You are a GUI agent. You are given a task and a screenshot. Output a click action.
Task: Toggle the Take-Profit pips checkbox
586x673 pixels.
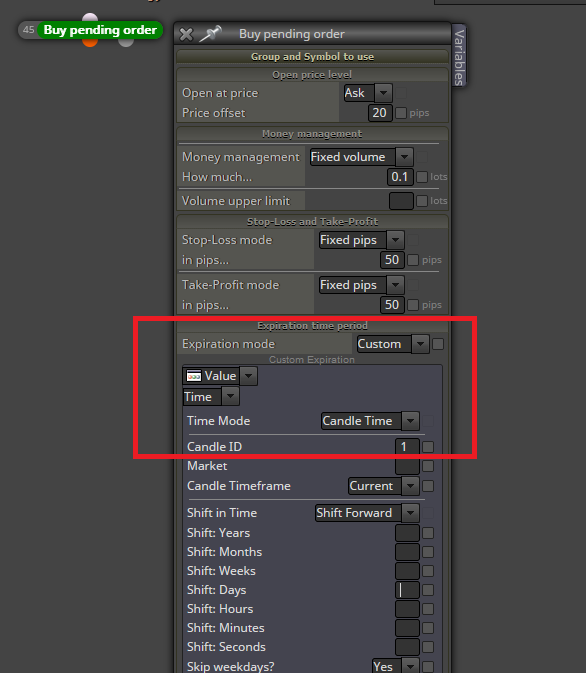[413, 305]
